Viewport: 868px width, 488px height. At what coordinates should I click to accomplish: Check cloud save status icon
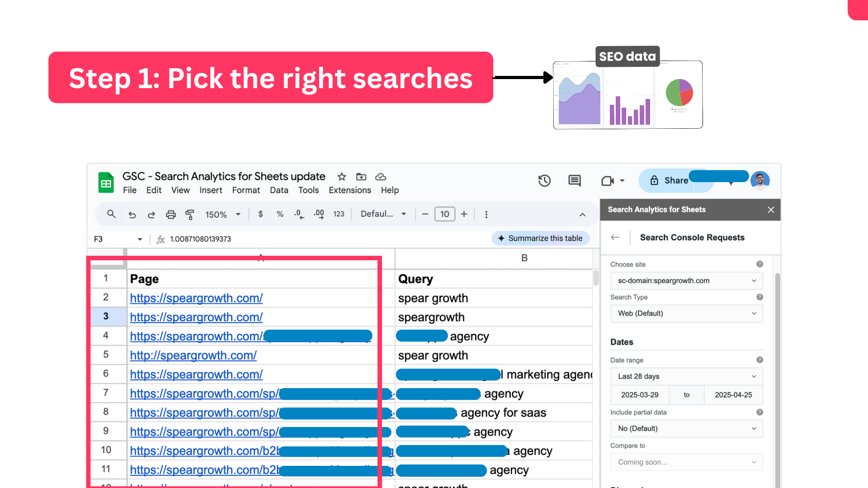pos(381,177)
